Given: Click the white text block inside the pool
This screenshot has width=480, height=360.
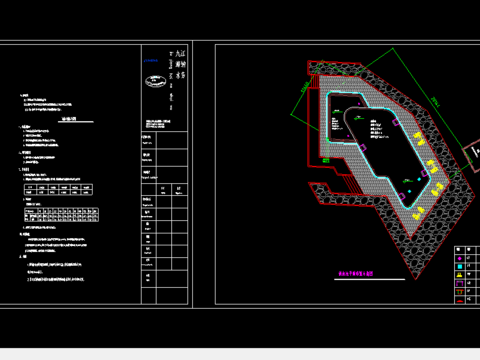Looking at the screenshot, I should pos(379,129).
